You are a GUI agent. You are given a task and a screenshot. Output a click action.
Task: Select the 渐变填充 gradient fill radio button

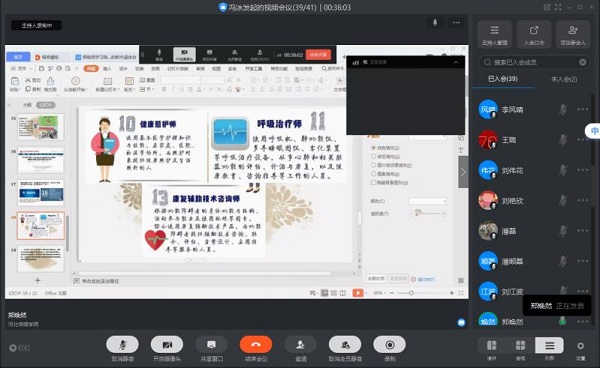(373, 156)
